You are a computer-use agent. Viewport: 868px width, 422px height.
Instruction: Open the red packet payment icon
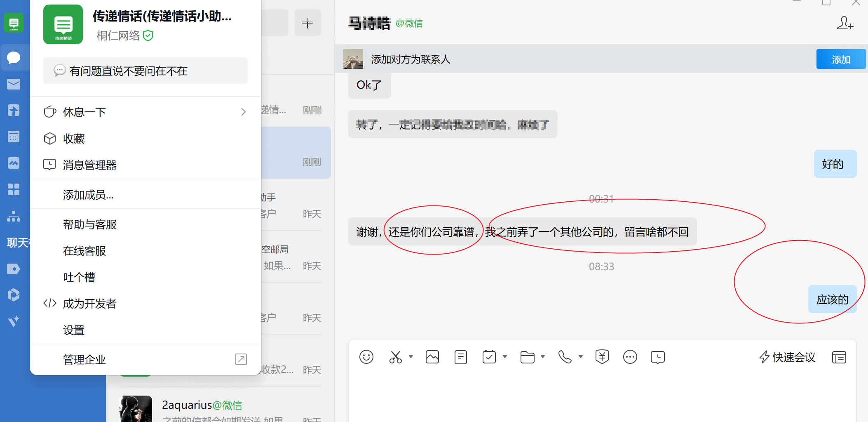point(602,357)
